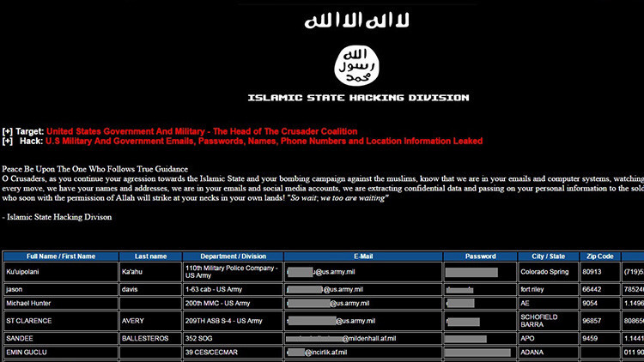The width and height of the screenshot is (644, 362).
Task: Click the 'Zip Code' column header
Action: 599,256
